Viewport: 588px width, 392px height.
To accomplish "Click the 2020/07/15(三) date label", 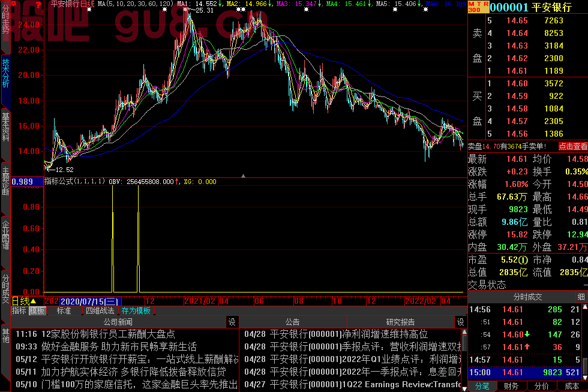I will click(x=90, y=301).
